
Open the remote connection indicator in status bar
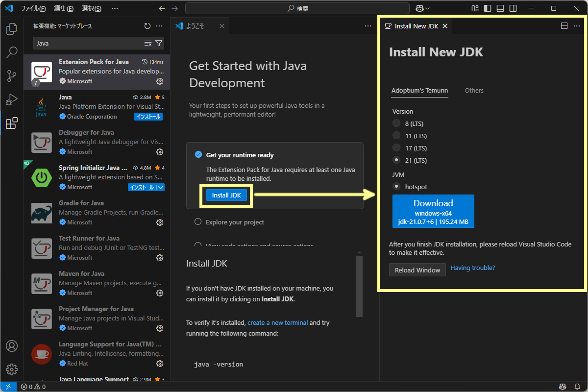click(8, 387)
